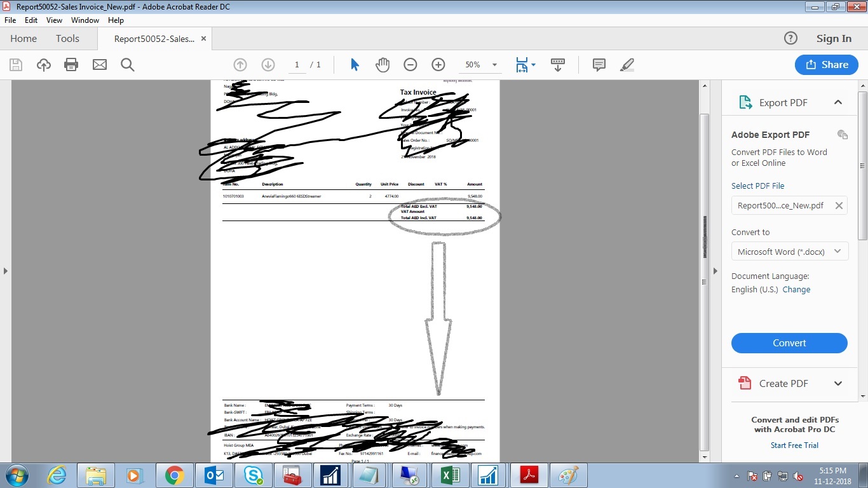Click the Select PDF File link
868x488 pixels.
point(758,186)
